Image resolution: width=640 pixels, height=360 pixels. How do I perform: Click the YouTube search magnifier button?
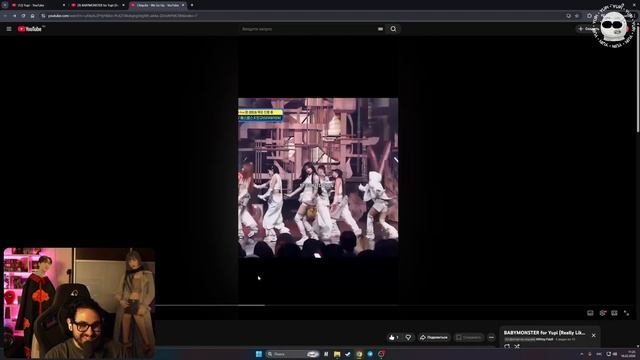tap(393, 29)
